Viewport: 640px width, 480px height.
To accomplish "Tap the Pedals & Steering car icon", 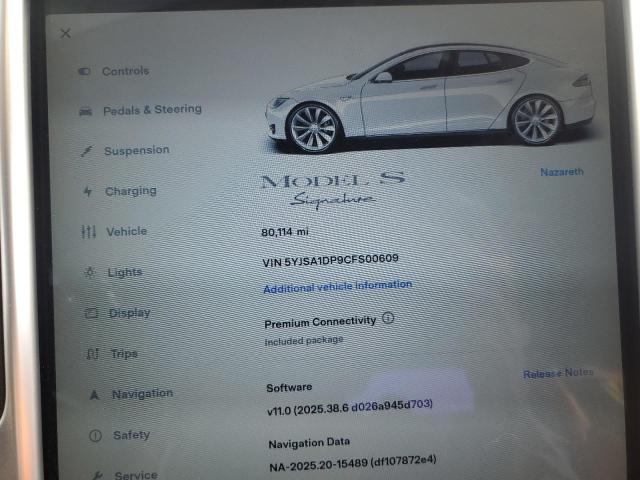I will pos(85,111).
